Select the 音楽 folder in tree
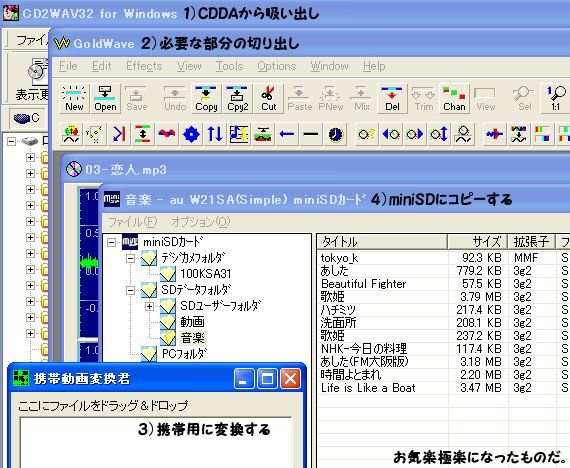This screenshot has height=468, width=570. [x=193, y=338]
